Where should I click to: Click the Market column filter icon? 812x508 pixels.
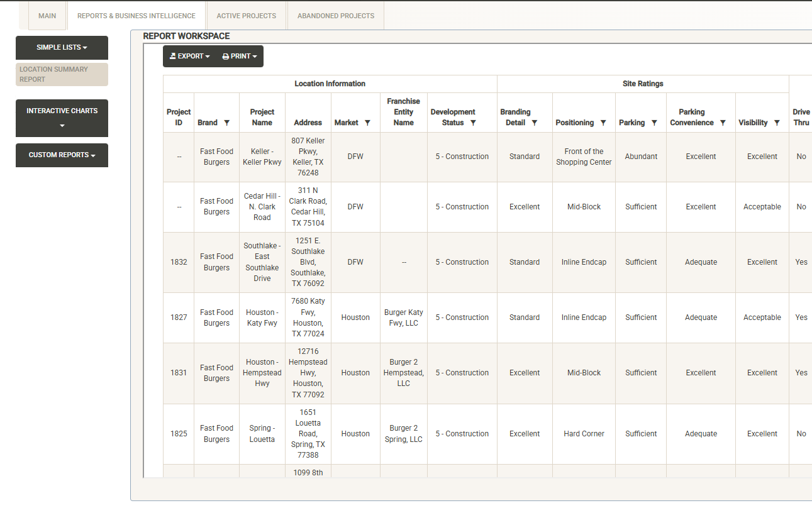point(367,123)
